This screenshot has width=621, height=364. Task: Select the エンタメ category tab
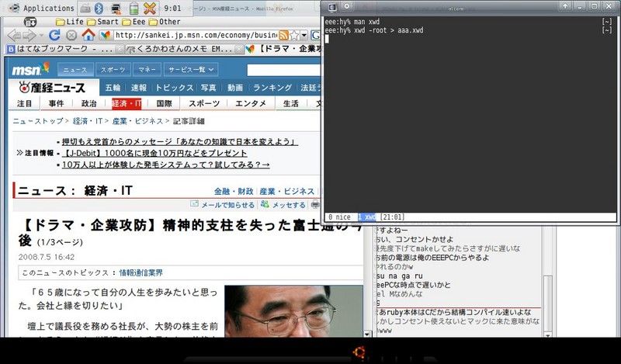(251, 103)
